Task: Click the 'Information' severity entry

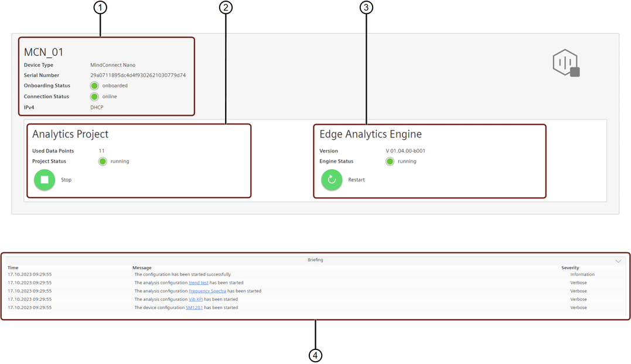Action: [582, 274]
